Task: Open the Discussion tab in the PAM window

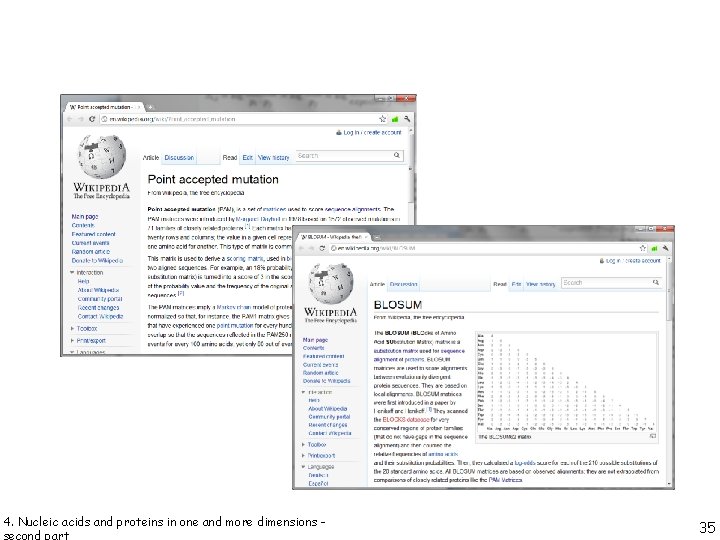Action: coord(179,158)
